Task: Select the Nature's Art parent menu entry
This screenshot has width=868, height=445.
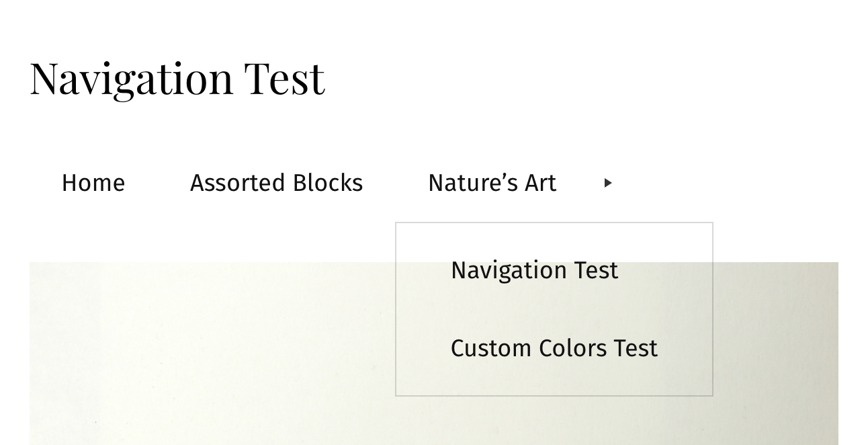Action: 492,183
